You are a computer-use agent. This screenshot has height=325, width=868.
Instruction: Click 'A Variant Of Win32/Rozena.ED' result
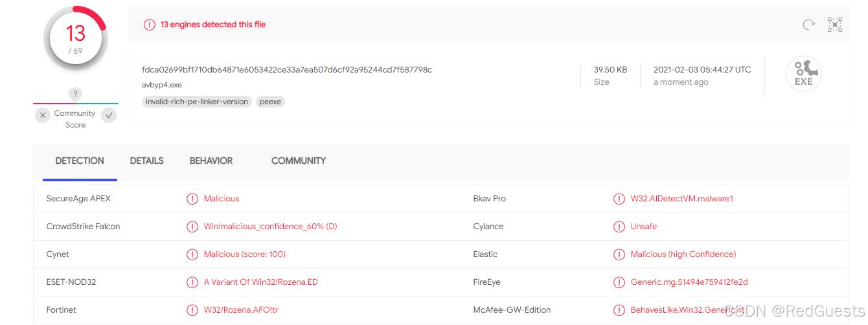click(261, 282)
